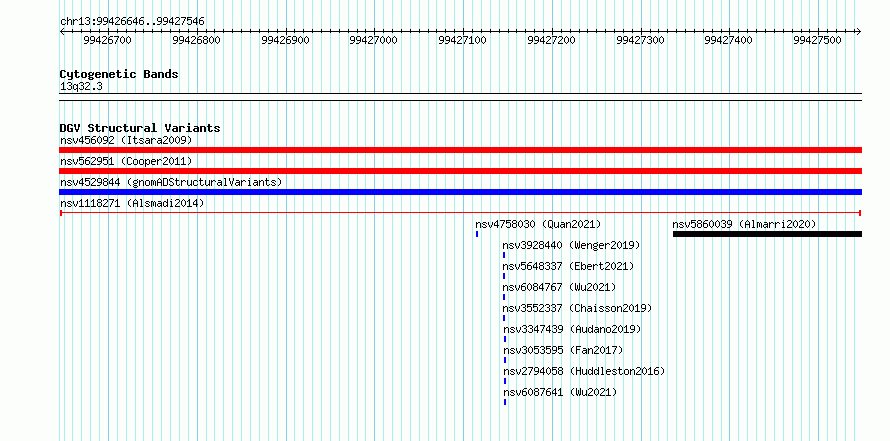Open nsv3552337 (Chaisson2019) label
The height and width of the screenshot is (441, 890).
[578, 308]
